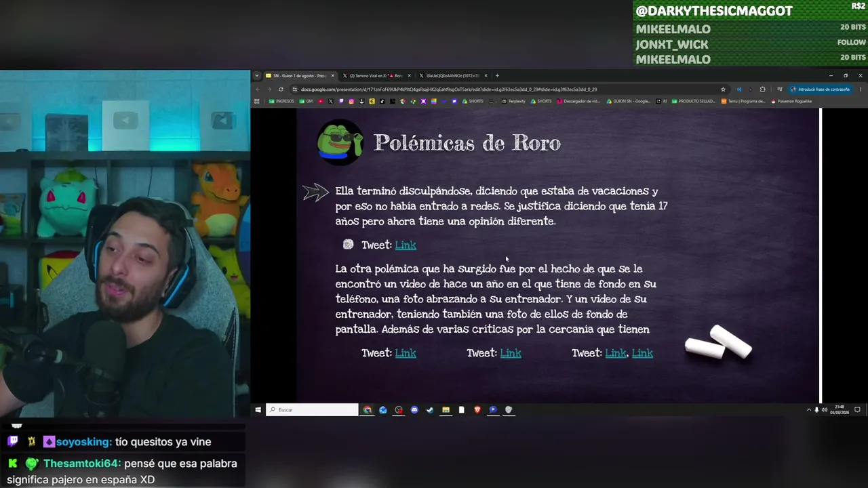The height and width of the screenshot is (488, 868).
Task: Open the Twitch bookmark icon
Action: coord(340,102)
